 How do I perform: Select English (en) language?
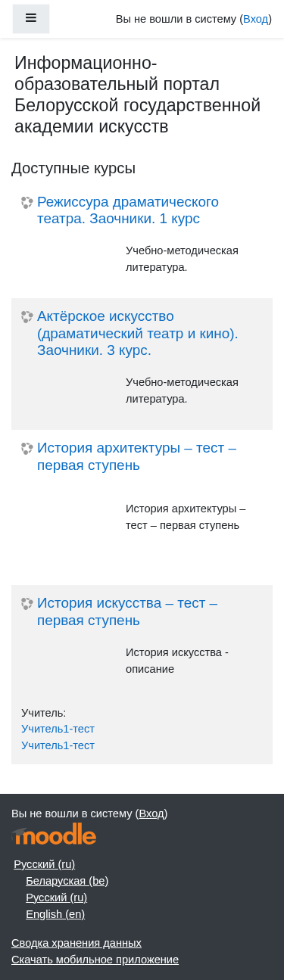(55, 914)
